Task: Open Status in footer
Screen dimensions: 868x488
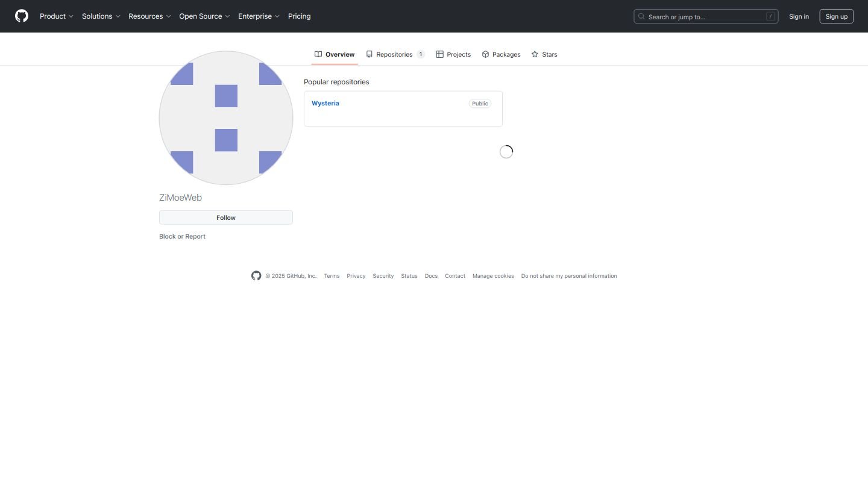Action: point(409,276)
